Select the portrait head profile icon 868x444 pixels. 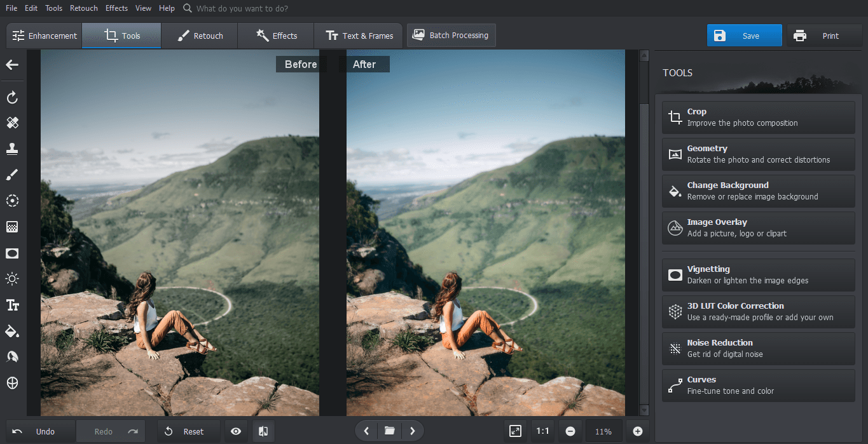click(12, 357)
